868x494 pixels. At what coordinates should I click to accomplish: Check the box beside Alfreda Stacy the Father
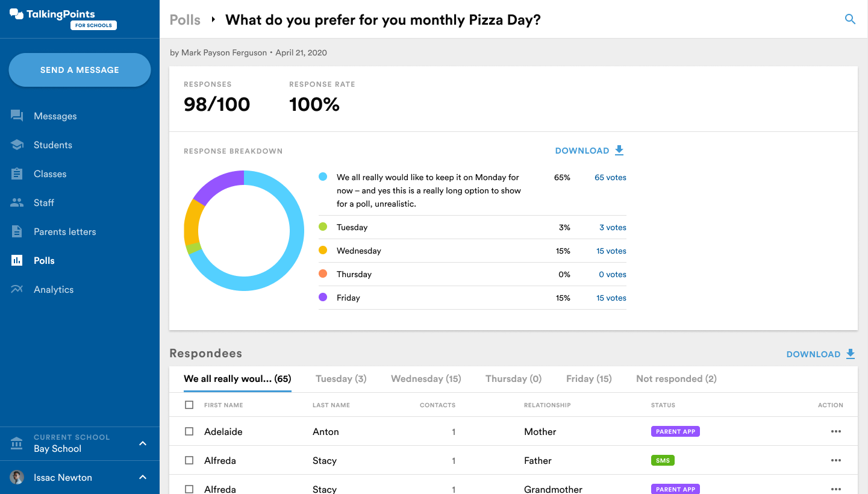pyautogui.click(x=189, y=460)
